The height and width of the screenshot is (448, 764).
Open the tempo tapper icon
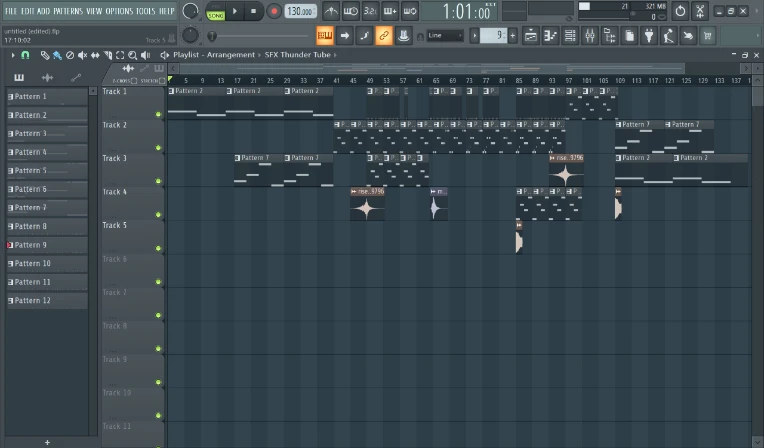tap(668, 36)
